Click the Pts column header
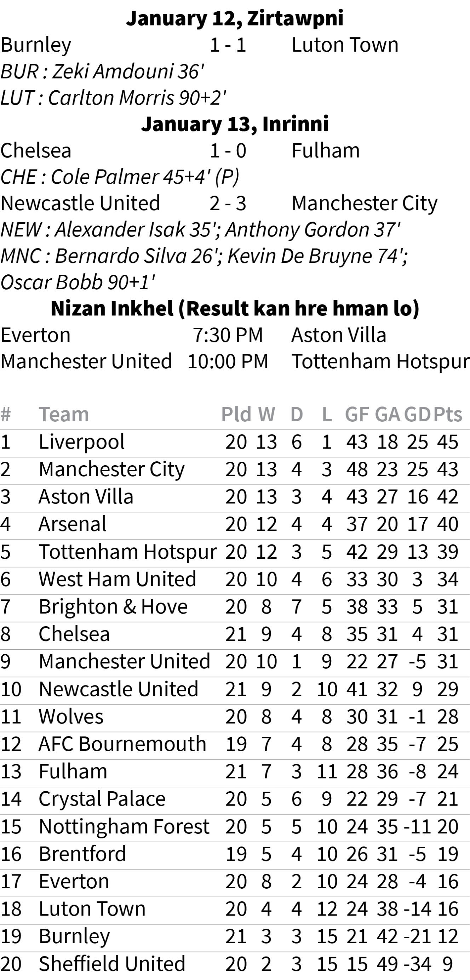 coord(448,414)
